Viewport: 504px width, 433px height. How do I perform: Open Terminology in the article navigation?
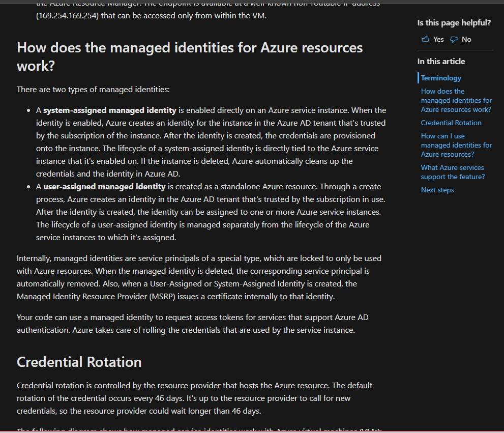tap(441, 78)
